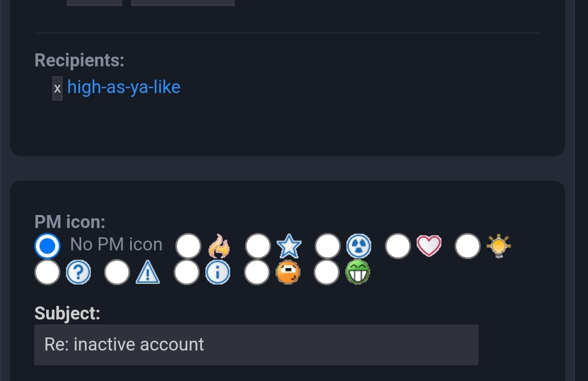Click the green grinning face icon
Viewport: 588px width, 381px height.
358,273
